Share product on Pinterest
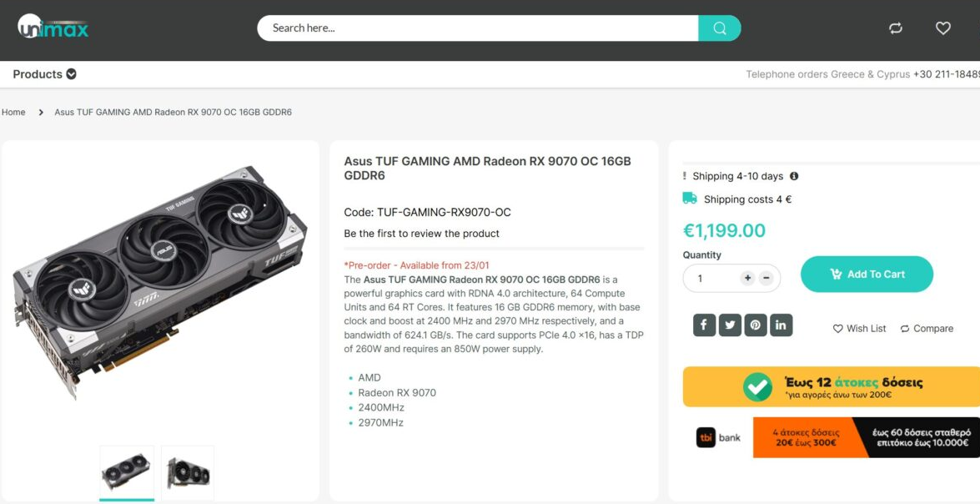Viewport: 980px width, 504px height. tap(756, 325)
